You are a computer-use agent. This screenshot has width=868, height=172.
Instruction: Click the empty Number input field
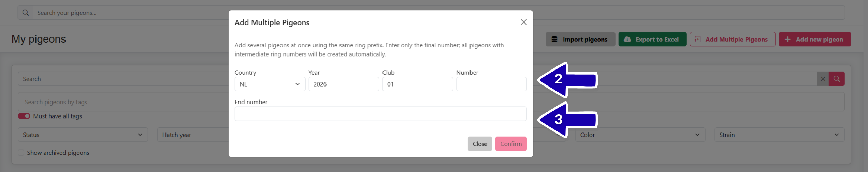pos(491,84)
